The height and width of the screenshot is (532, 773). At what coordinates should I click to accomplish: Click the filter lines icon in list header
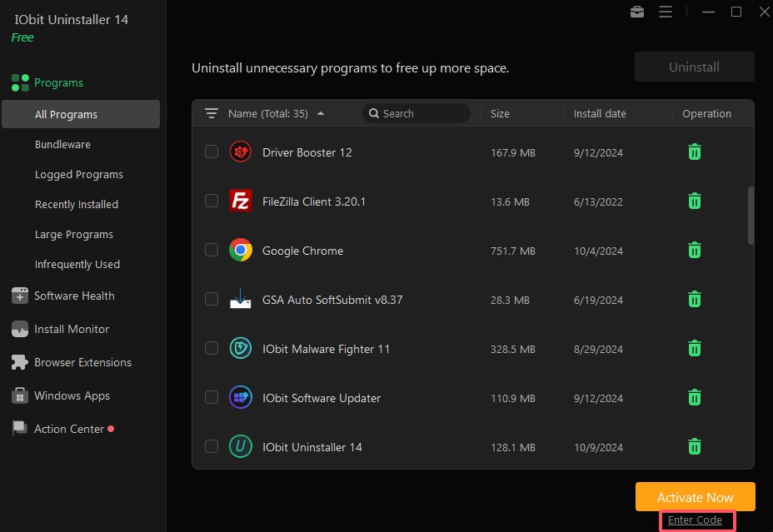click(212, 114)
